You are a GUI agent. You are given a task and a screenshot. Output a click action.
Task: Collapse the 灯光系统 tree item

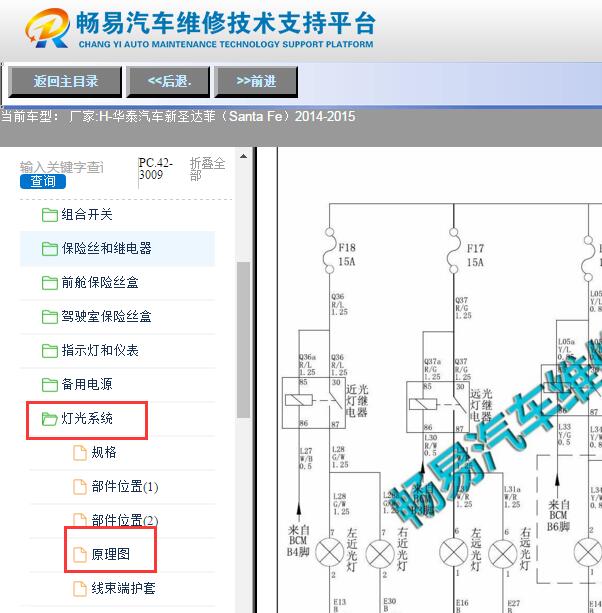(x=87, y=419)
